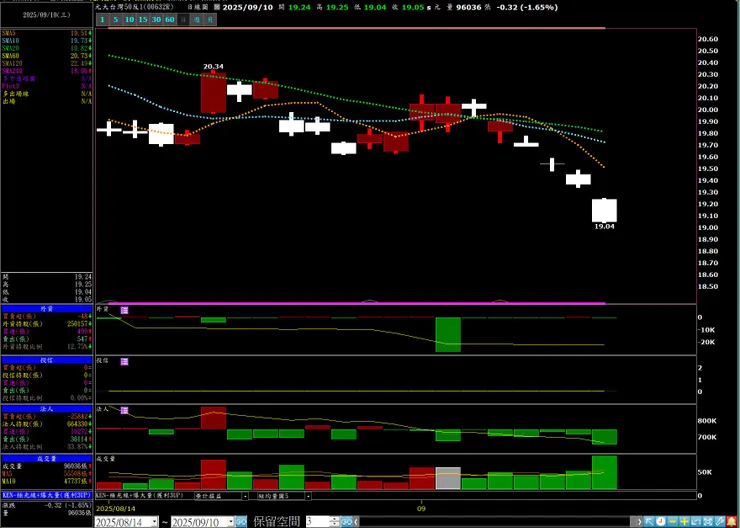Switch chart to 15-minute interval
The width and height of the screenshot is (740, 528).
point(143,20)
